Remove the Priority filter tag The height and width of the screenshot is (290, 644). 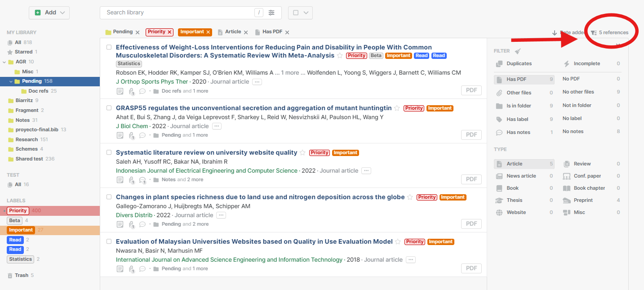tap(169, 32)
